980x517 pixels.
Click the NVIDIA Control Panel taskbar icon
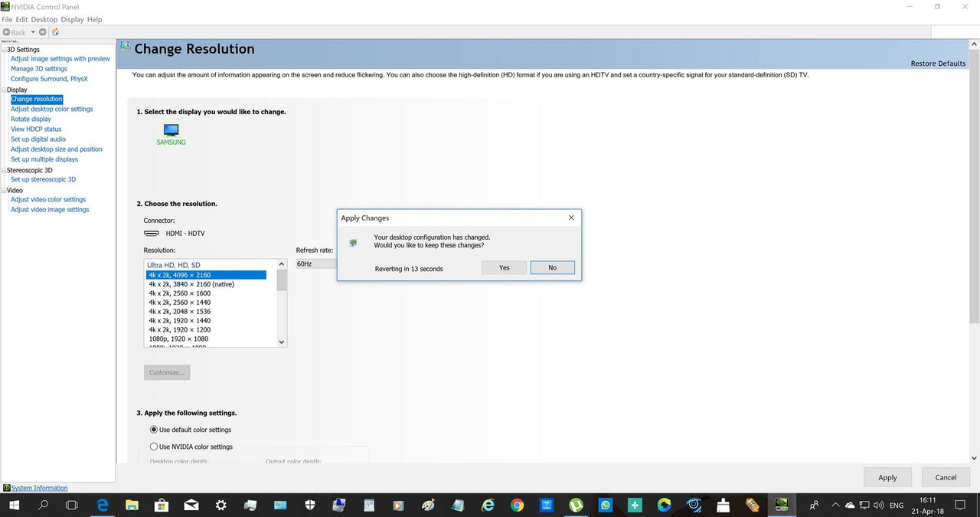782,506
